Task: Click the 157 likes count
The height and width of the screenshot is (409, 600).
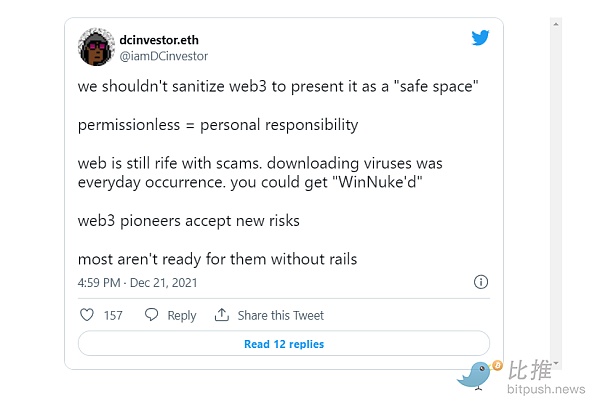Action: (x=113, y=315)
